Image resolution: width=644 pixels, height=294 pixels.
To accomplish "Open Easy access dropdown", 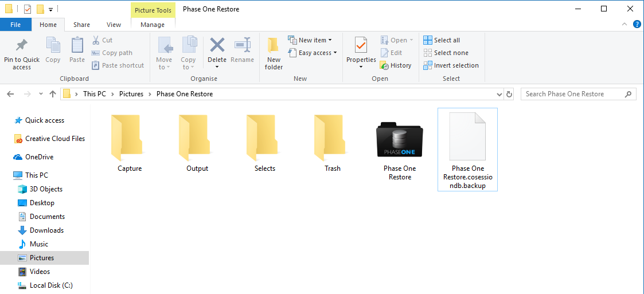I will pos(313,53).
